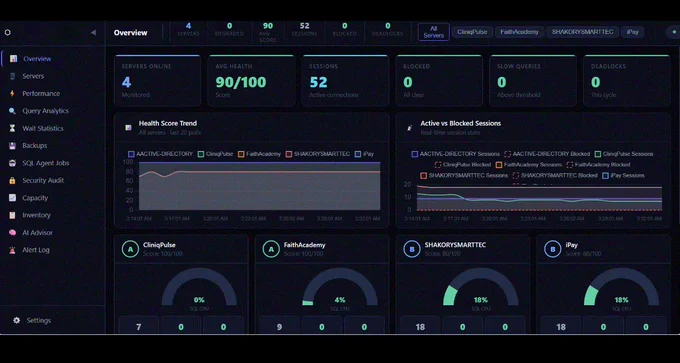Screen dimensions: 680x363
Task: Toggle iPay in Health Score legend
Action: [364, 154]
